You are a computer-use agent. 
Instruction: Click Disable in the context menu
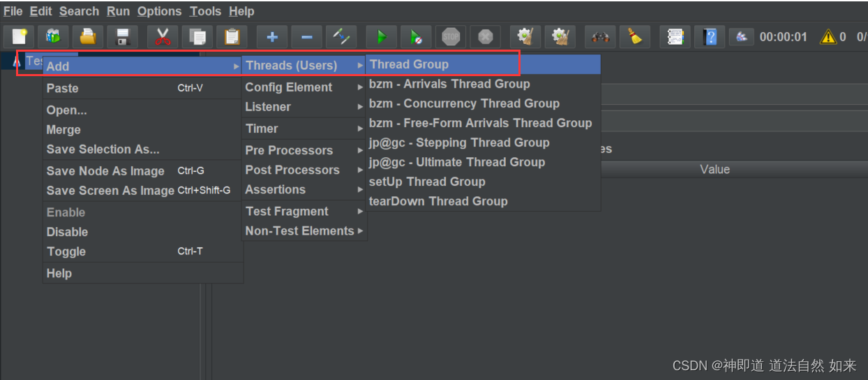tap(142, 232)
